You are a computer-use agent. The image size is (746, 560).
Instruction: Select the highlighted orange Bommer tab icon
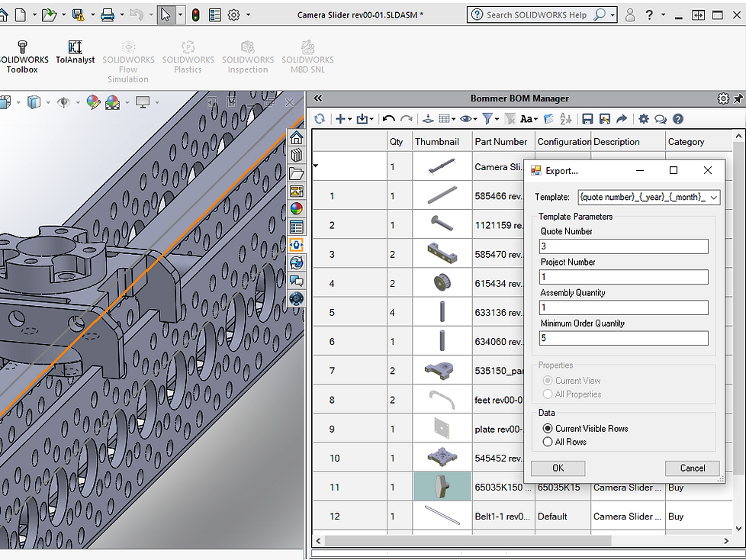click(297, 245)
